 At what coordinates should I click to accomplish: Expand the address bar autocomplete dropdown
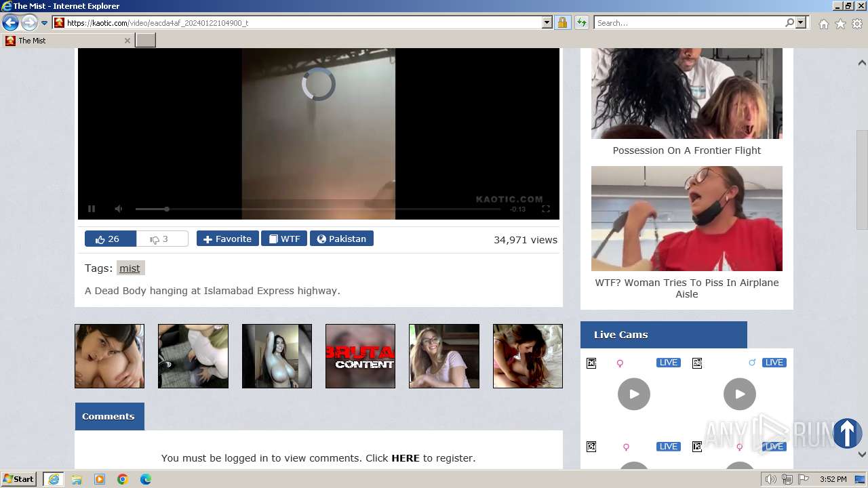(547, 22)
